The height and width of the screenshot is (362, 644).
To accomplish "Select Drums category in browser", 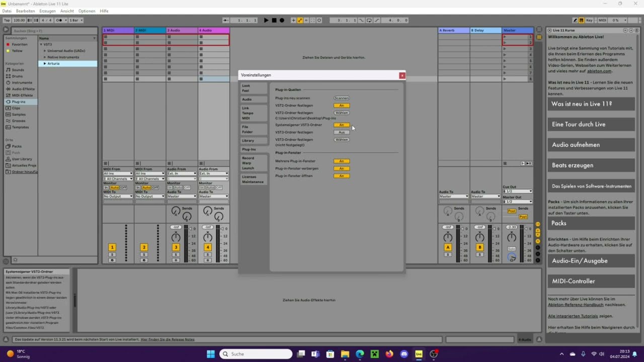I will click(x=17, y=76).
